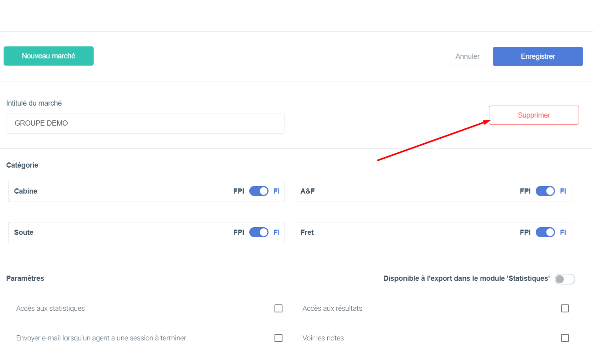
Task: Click the FPI label beside Soute
Action: (x=238, y=232)
